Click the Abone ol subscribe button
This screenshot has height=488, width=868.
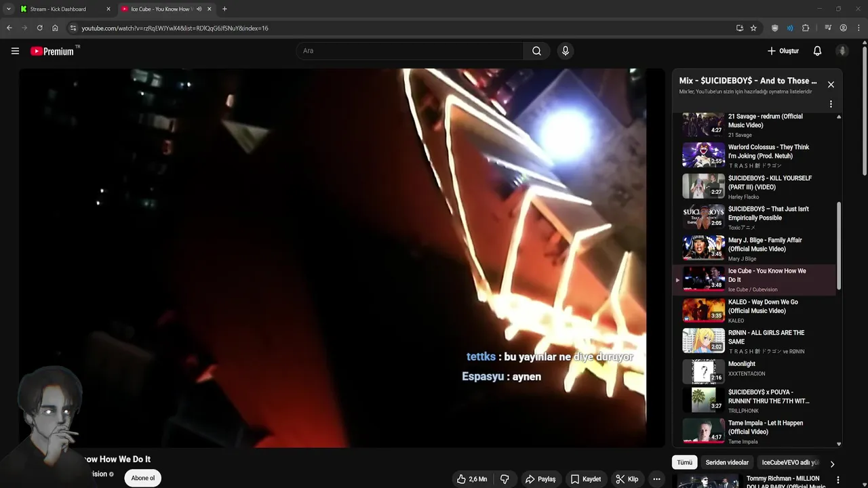coord(142,478)
